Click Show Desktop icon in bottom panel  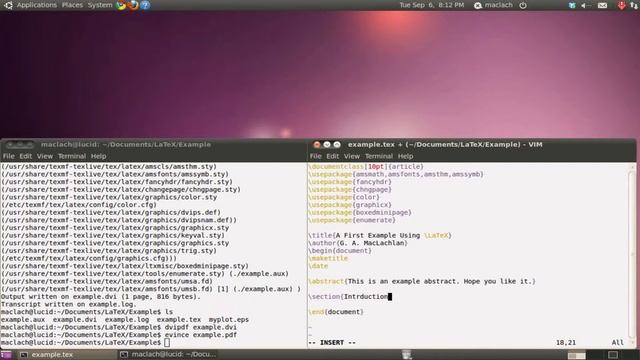pos(6,355)
